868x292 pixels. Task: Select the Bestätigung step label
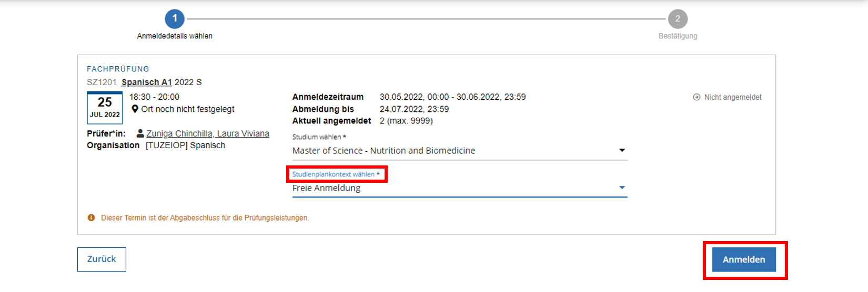click(x=678, y=36)
